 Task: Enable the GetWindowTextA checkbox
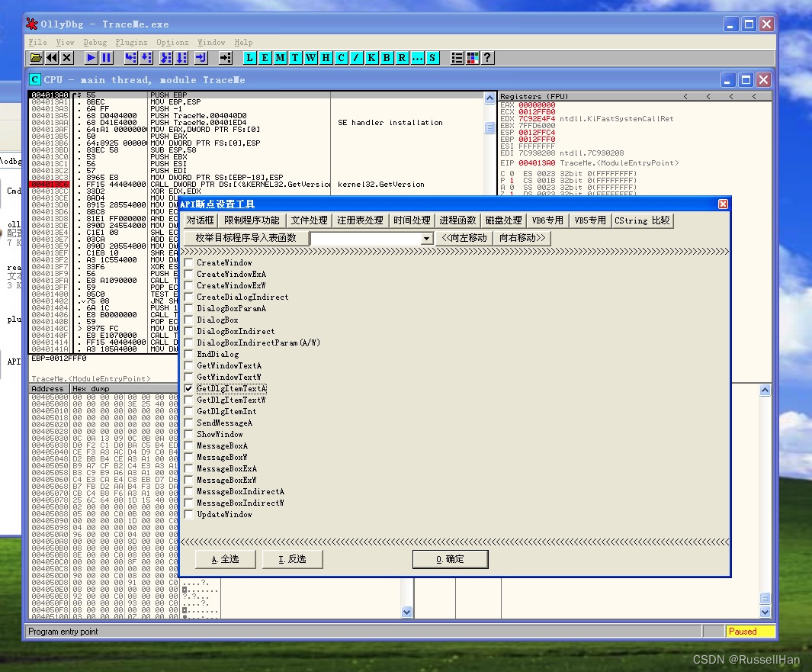[x=188, y=366]
